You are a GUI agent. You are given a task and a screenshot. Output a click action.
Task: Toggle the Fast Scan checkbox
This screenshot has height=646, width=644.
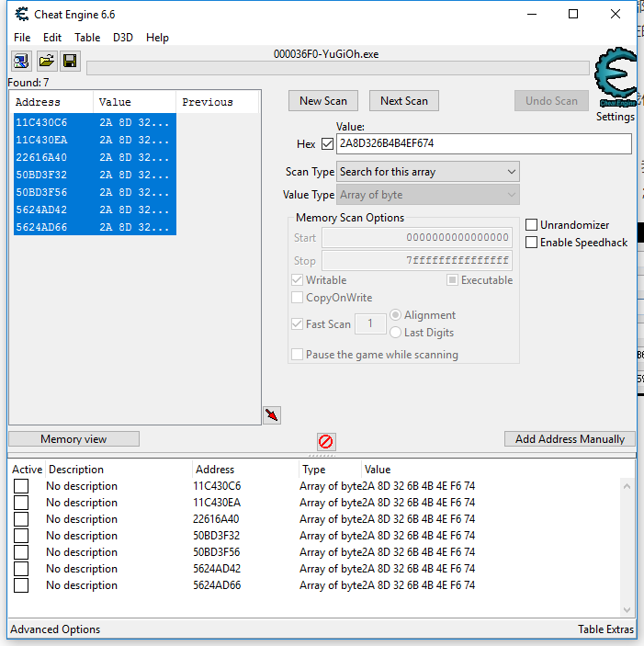[x=297, y=323]
